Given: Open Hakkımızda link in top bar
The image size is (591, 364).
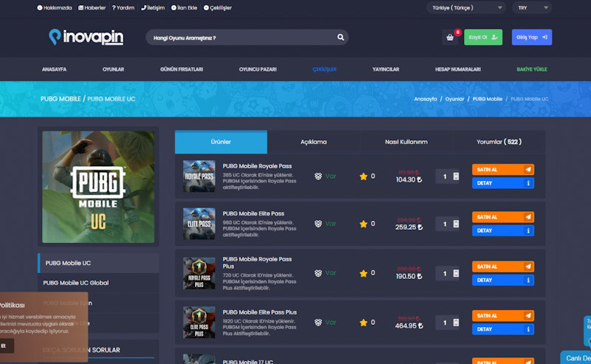Looking at the screenshot, I should (54, 7).
